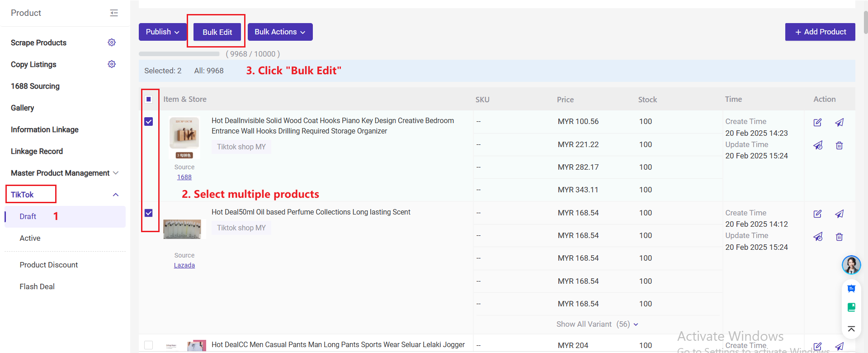Schedule publish for Wood Coat Hooks product
The height and width of the screenshot is (353, 868).
coord(818,145)
